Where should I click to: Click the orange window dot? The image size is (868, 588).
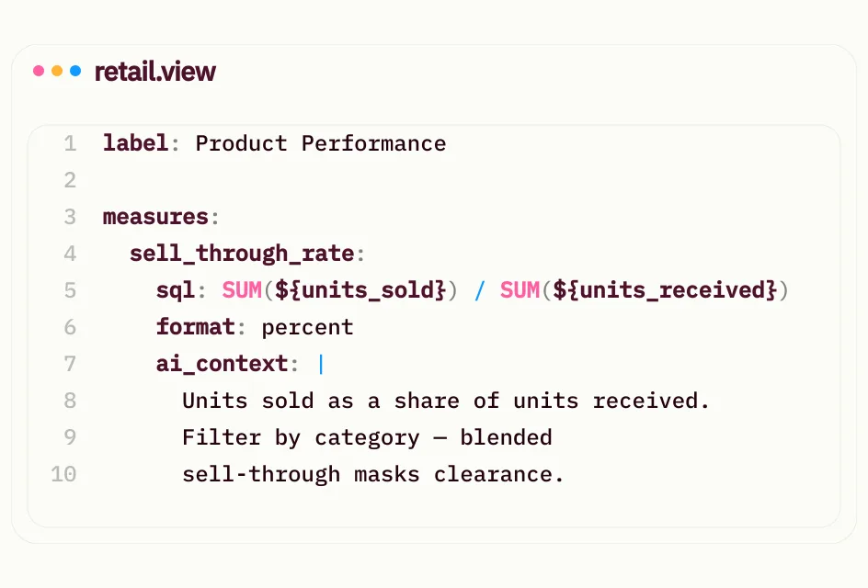click(57, 71)
